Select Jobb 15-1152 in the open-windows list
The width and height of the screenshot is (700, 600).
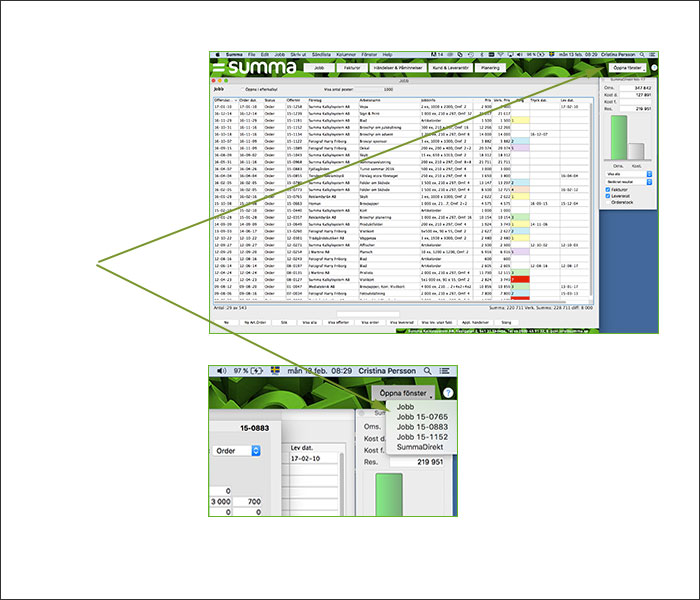pyautogui.click(x=422, y=437)
